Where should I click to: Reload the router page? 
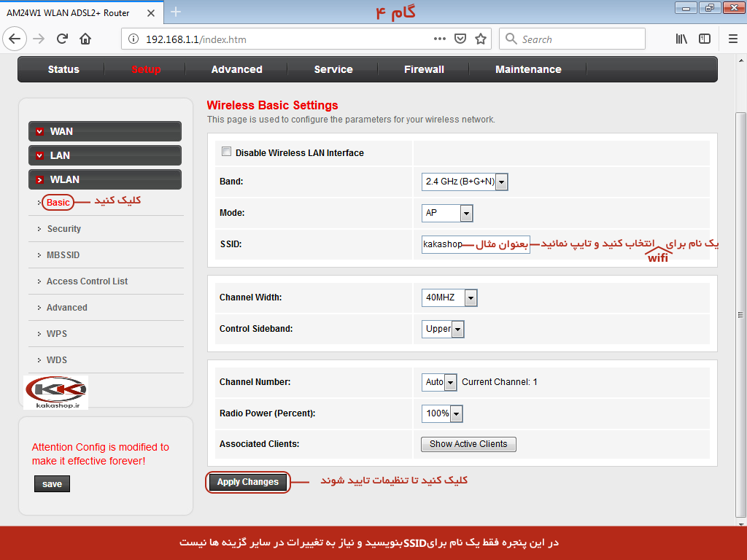(x=62, y=39)
